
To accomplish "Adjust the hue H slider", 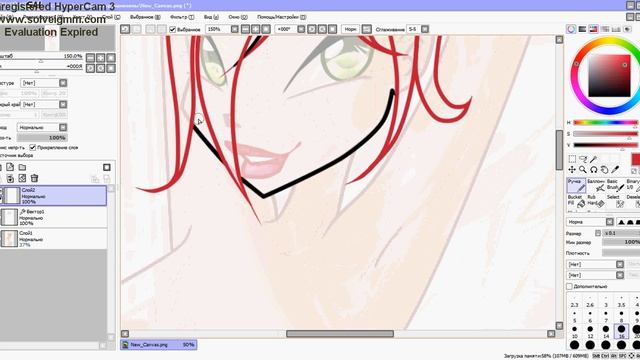I will pyautogui.click(x=605, y=122).
